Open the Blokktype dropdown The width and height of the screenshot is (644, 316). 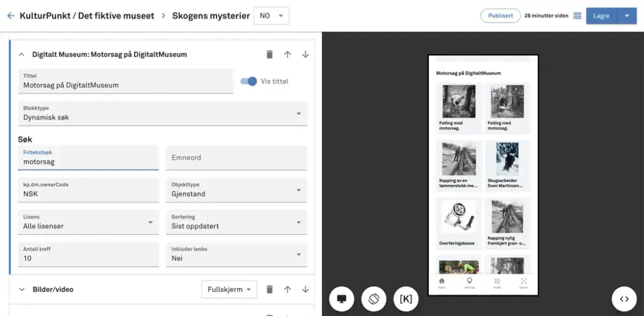162,114
